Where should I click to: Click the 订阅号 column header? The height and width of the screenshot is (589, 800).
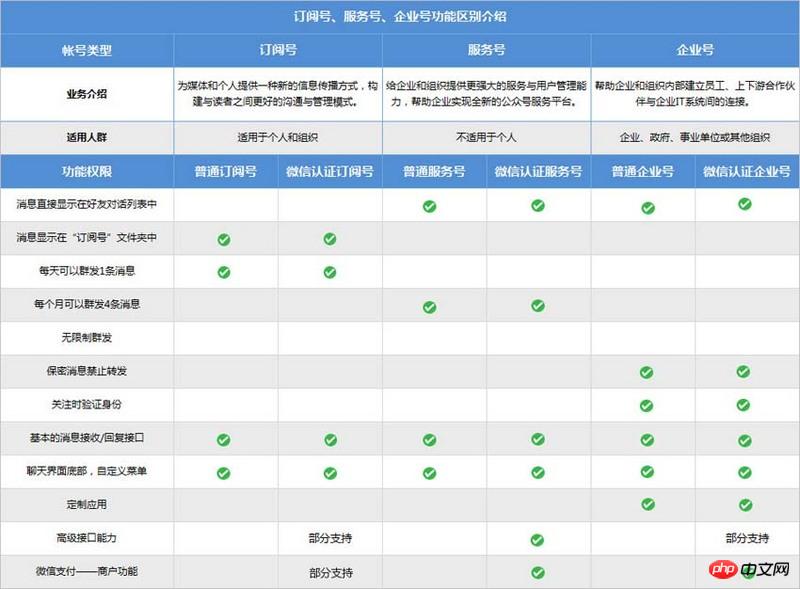coord(278,50)
